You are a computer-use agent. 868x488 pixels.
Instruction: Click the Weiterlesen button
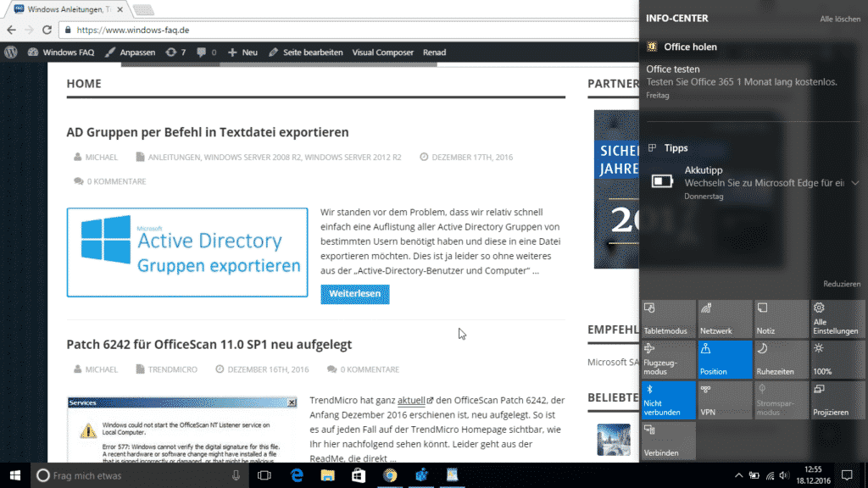[x=355, y=294]
